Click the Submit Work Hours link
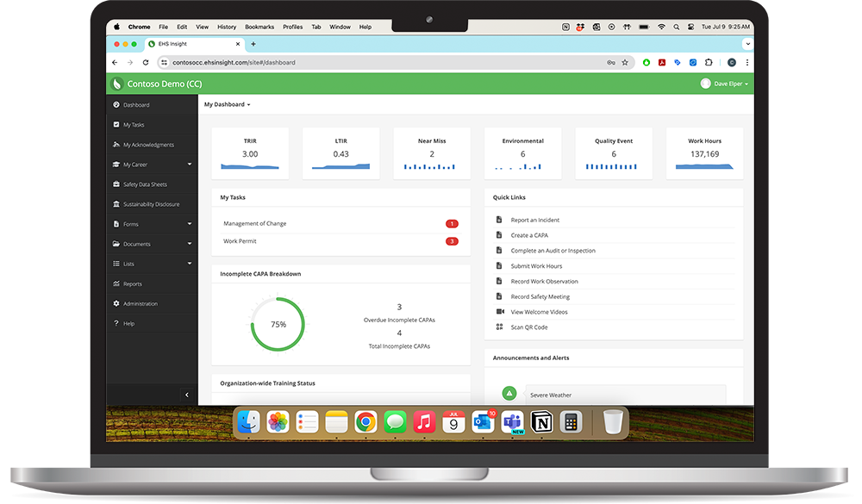 (536, 266)
